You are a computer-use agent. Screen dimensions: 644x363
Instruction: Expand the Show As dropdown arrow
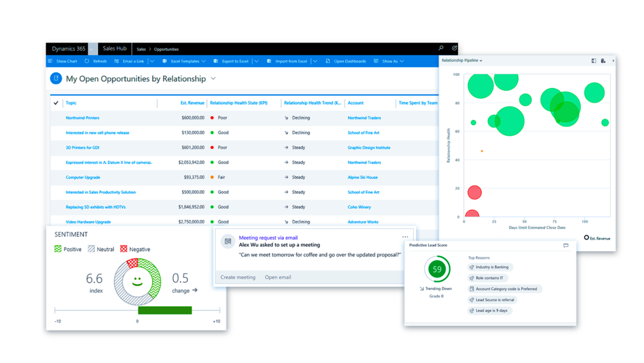pos(402,61)
